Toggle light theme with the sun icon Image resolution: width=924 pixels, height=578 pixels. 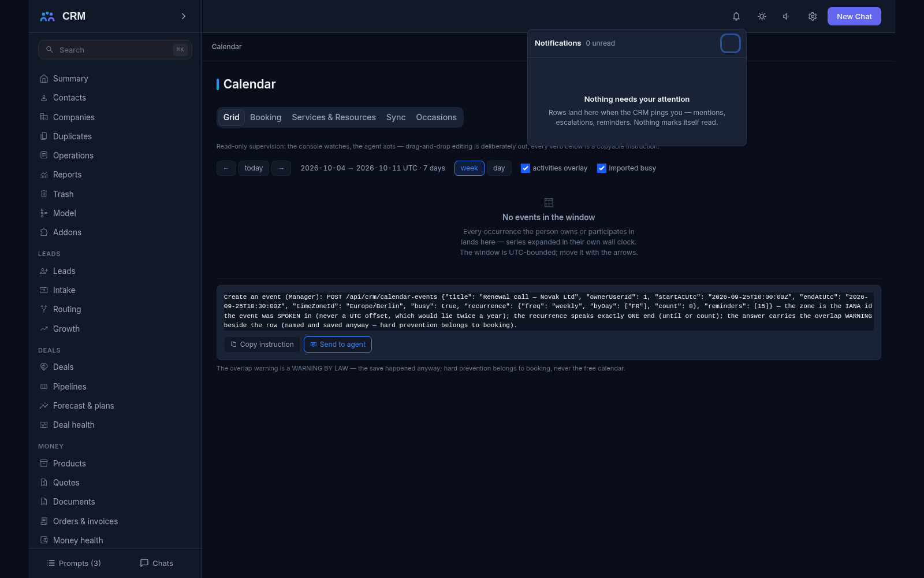[762, 16]
